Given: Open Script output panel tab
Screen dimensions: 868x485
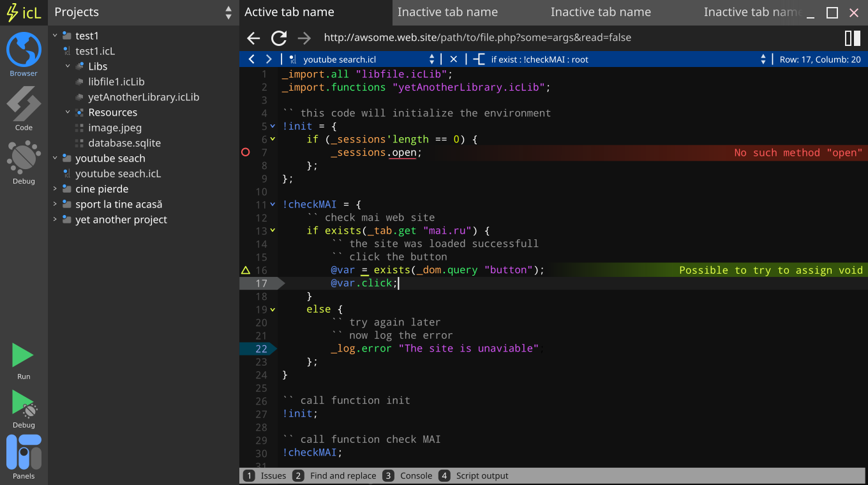Looking at the screenshot, I should 474,475.
